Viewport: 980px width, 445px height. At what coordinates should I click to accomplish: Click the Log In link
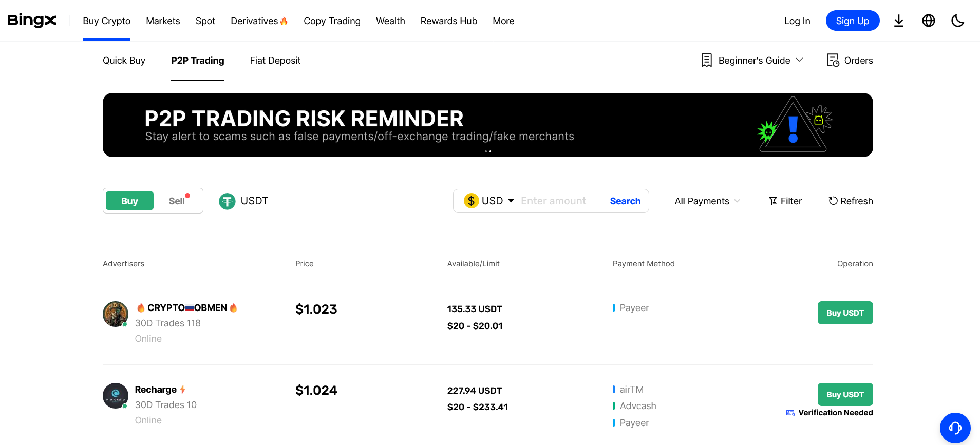pyautogui.click(x=797, y=21)
